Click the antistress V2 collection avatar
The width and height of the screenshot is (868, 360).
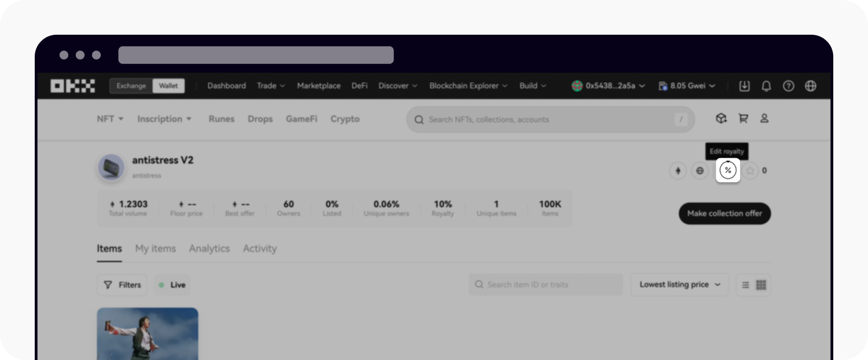point(111,167)
